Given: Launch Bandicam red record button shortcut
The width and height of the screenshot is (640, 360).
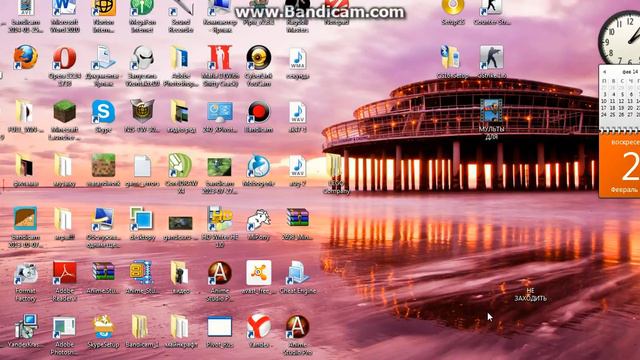Looking at the screenshot, I should tap(258, 112).
